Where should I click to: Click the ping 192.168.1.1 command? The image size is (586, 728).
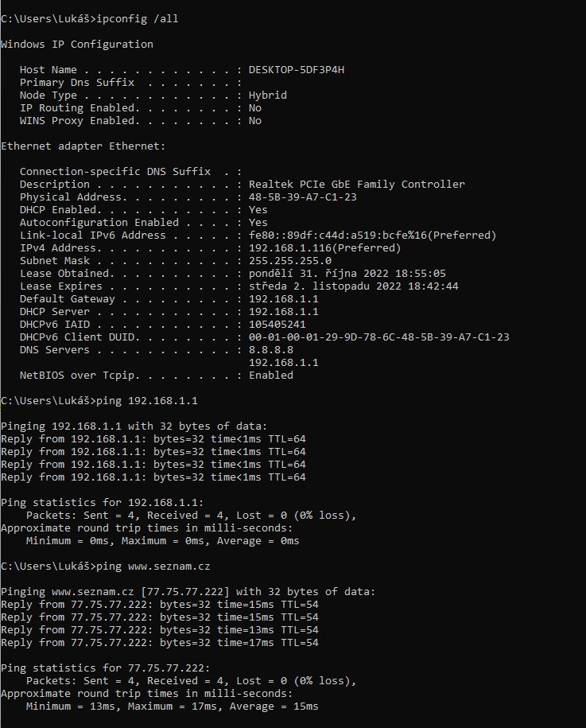pos(146,400)
